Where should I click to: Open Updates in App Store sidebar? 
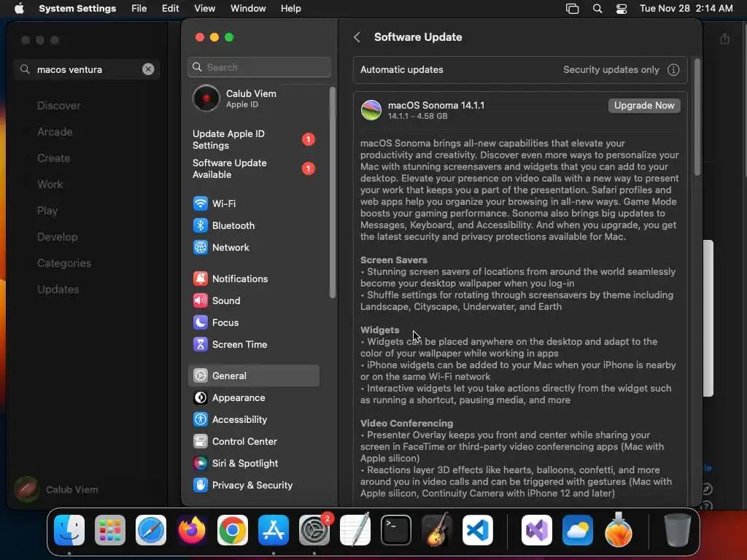[58, 289]
